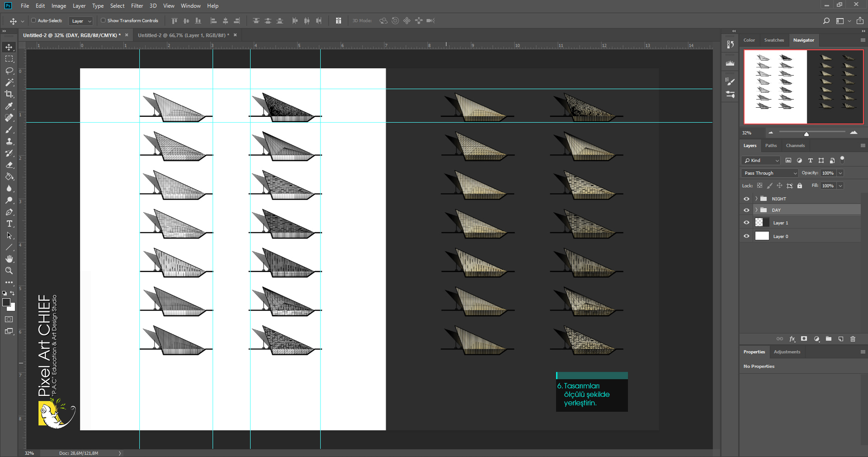Open the Filter menu

tap(137, 6)
